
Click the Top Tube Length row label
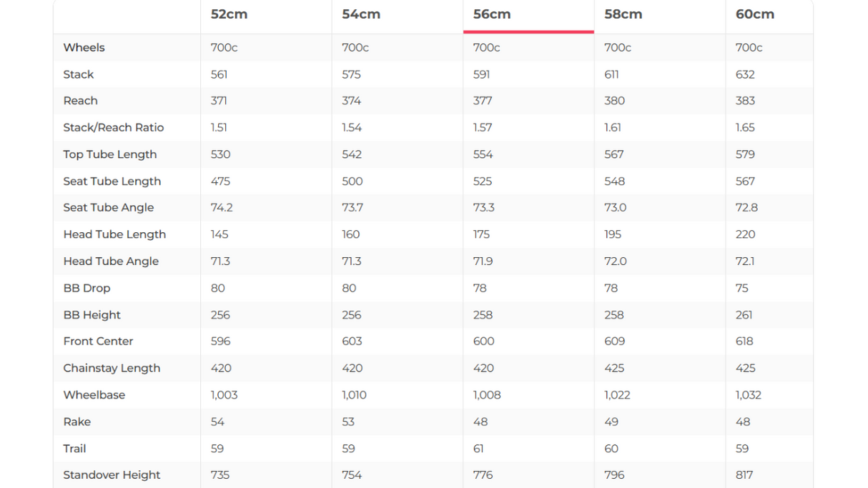pos(109,154)
